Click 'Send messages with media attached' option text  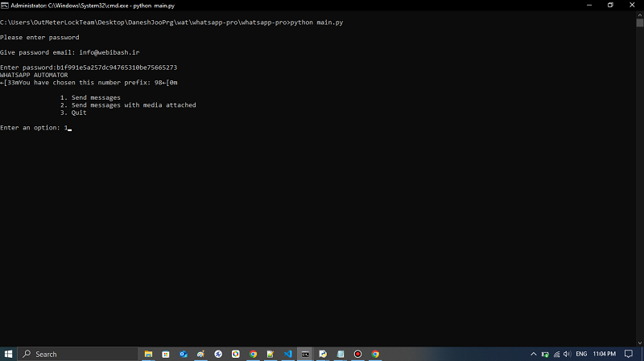[134, 105]
